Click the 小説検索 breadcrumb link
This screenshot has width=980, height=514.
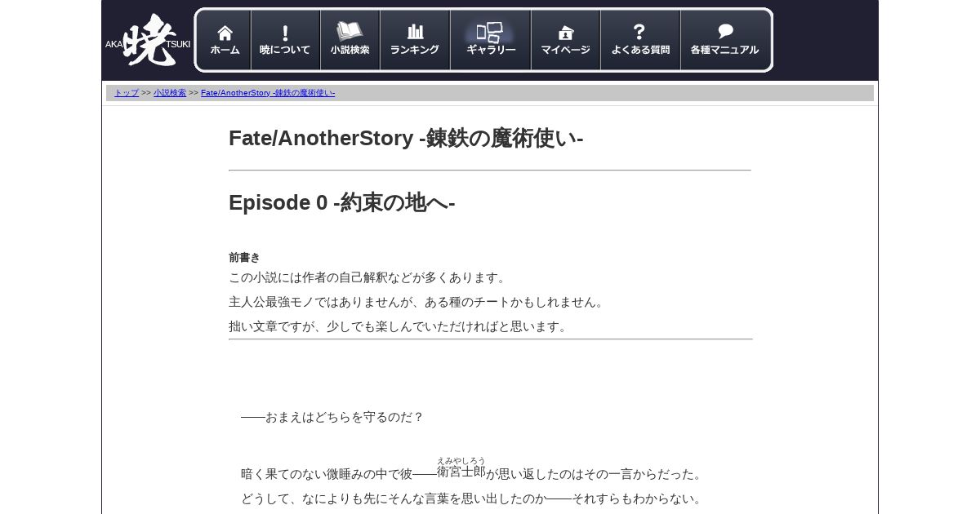(170, 93)
